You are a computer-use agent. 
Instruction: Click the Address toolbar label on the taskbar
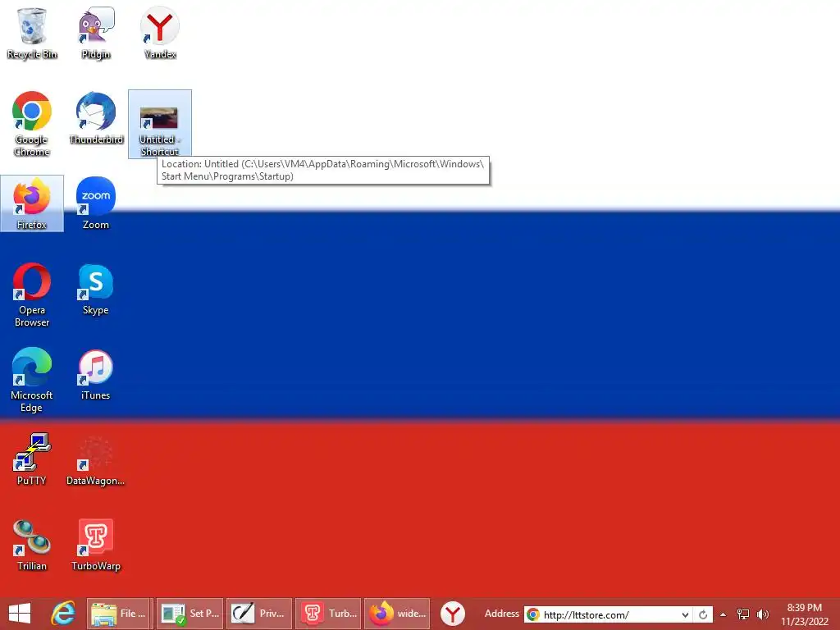[501, 614]
